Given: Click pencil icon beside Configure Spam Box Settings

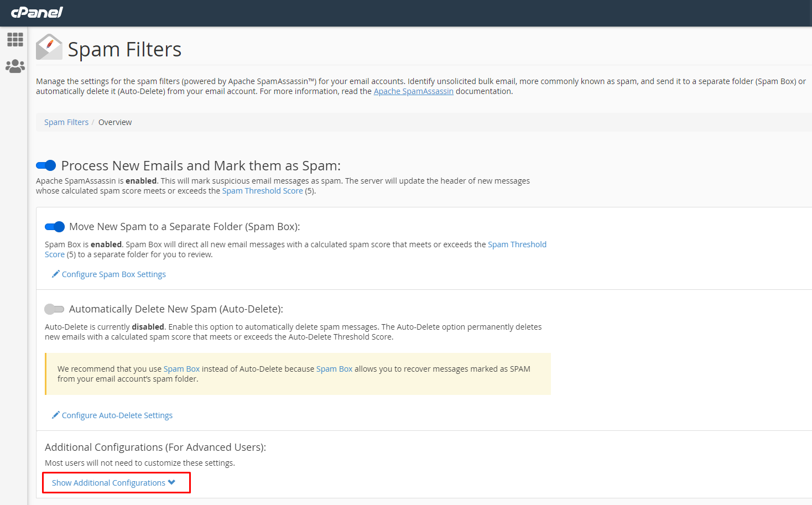Looking at the screenshot, I should coord(55,274).
